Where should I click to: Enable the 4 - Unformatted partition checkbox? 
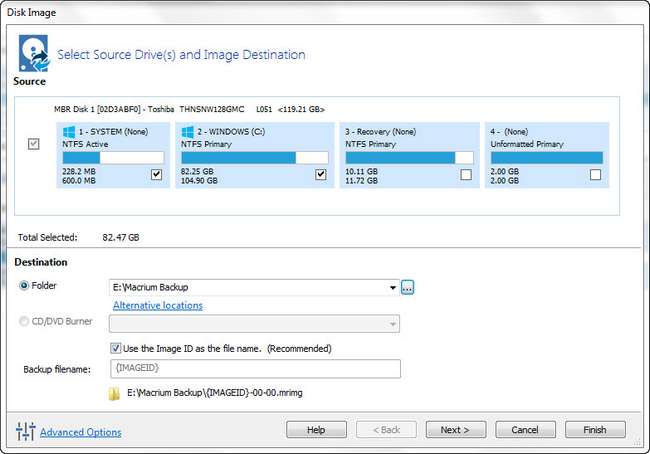(596, 175)
